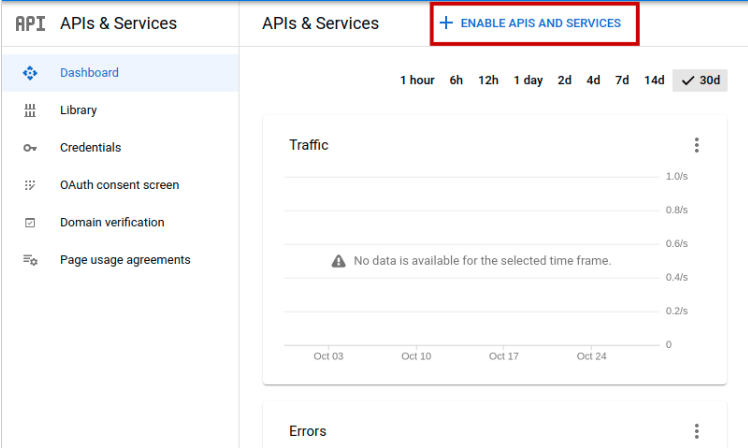Viewport: 748px width, 448px height.
Task: Click the plus icon before Enable APIs and Services
Action: (446, 23)
